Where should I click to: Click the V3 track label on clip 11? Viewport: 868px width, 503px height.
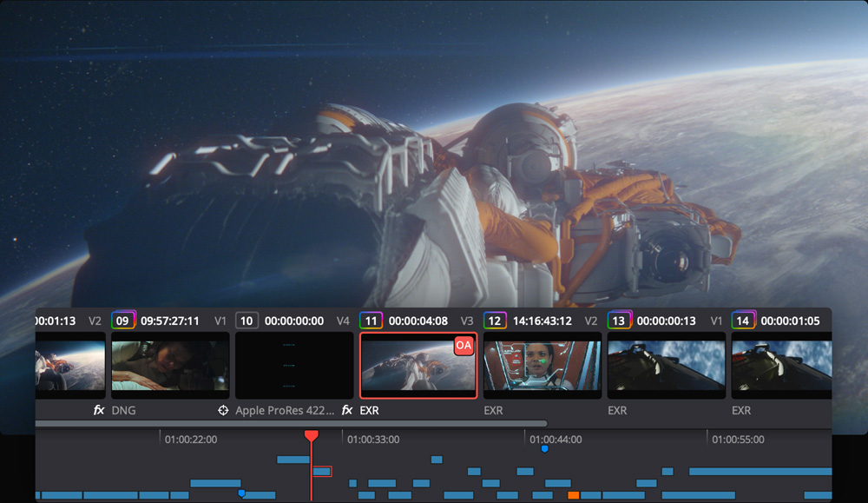coord(467,321)
